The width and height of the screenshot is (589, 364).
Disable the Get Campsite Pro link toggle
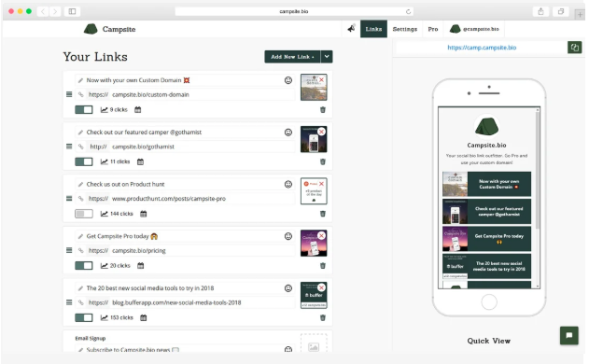[84, 266]
